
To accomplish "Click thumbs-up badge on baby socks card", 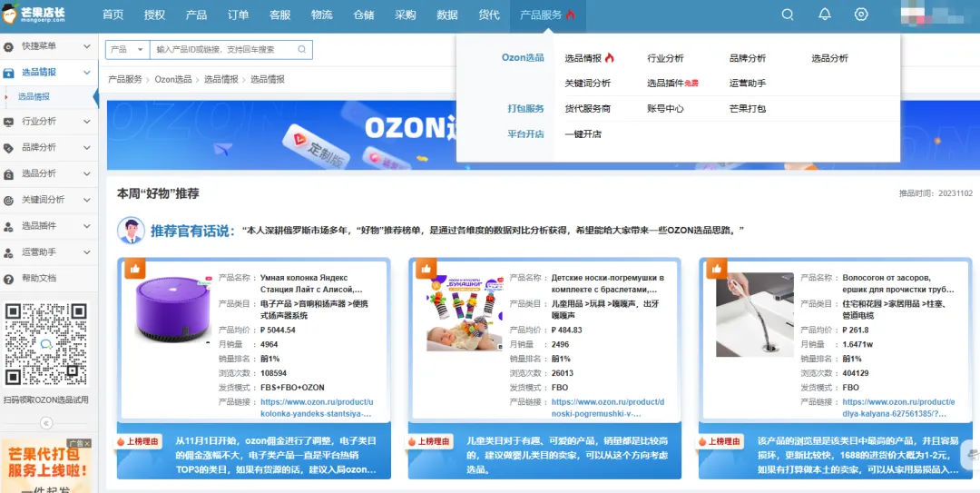I will [426, 269].
